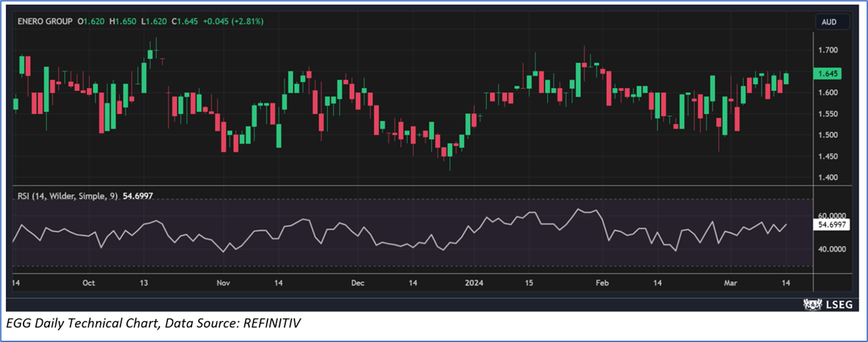Click the 1.600 price axis label

[x=828, y=92]
